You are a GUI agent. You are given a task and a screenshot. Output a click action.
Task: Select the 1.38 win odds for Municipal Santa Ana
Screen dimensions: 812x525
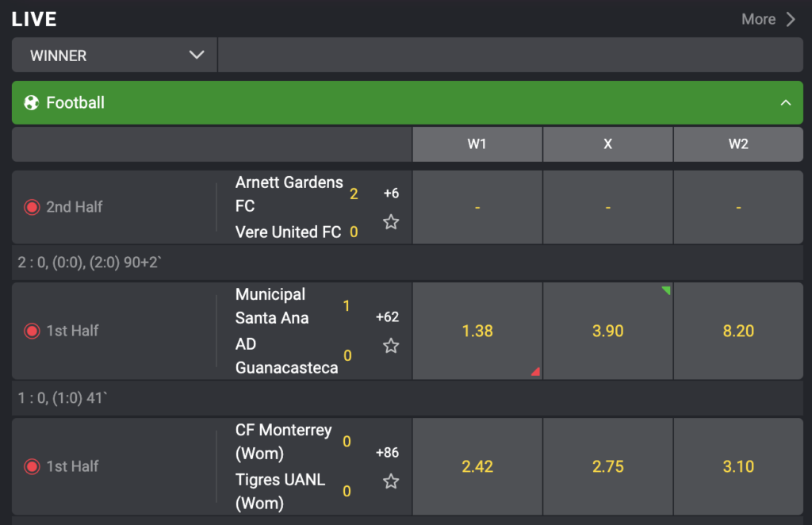(477, 331)
